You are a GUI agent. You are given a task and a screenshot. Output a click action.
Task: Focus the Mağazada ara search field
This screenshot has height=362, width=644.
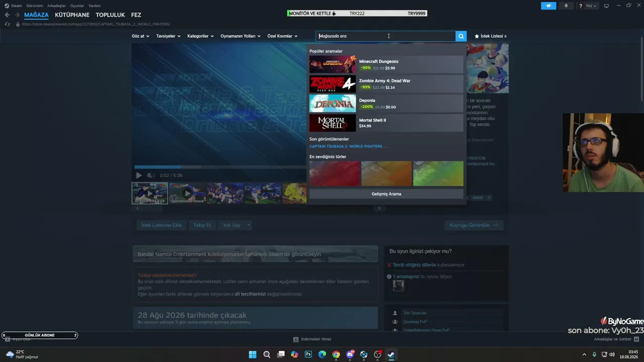386,36
